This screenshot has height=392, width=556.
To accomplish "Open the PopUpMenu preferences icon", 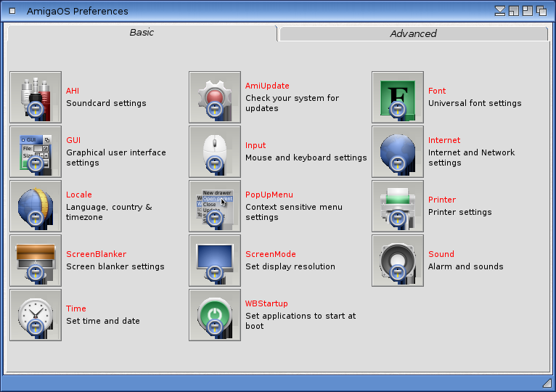I will point(215,206).
